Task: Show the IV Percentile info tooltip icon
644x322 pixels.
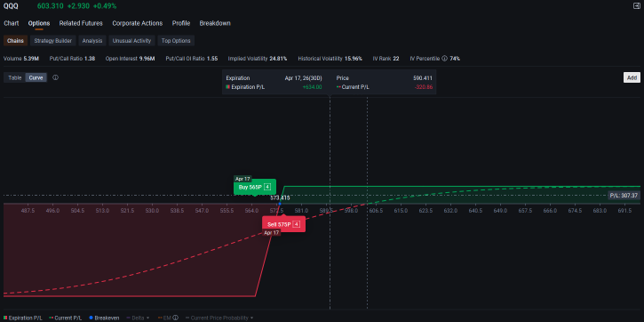Action: [x=444, y=59]
